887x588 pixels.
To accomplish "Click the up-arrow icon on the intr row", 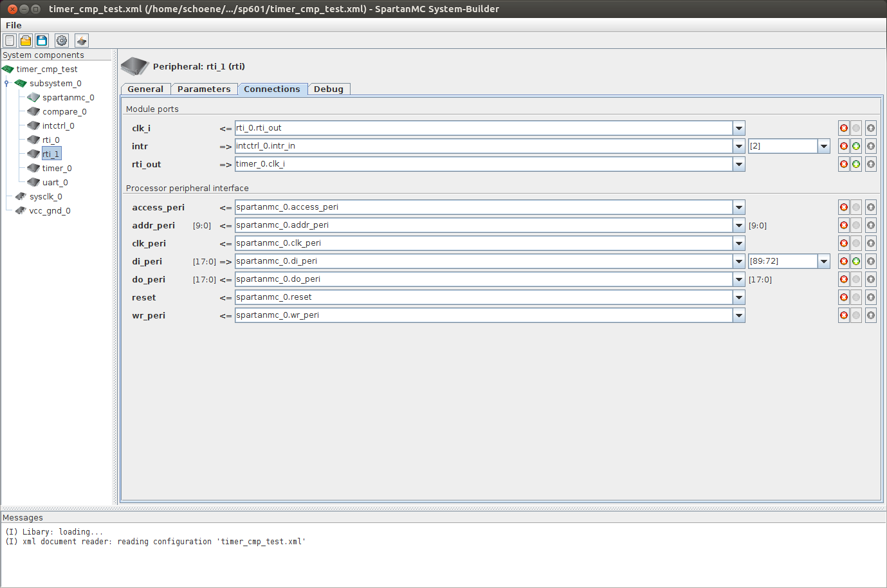I will tap(870, 146).
